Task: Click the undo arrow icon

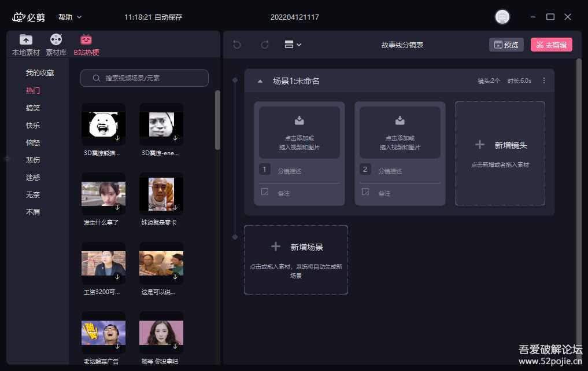Action: 237,45
